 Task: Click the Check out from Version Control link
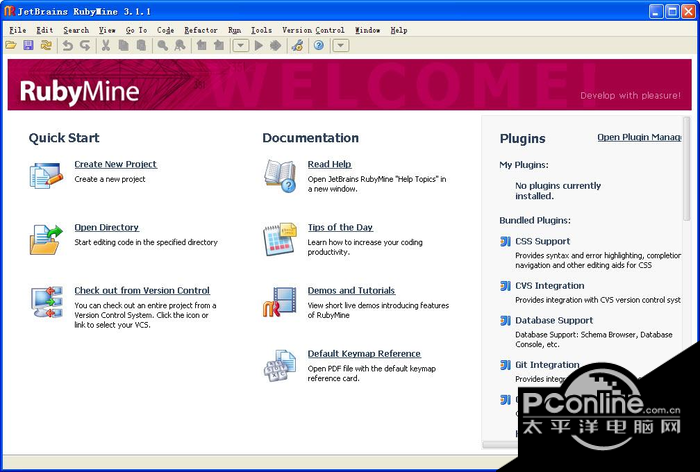coord(142,290)
